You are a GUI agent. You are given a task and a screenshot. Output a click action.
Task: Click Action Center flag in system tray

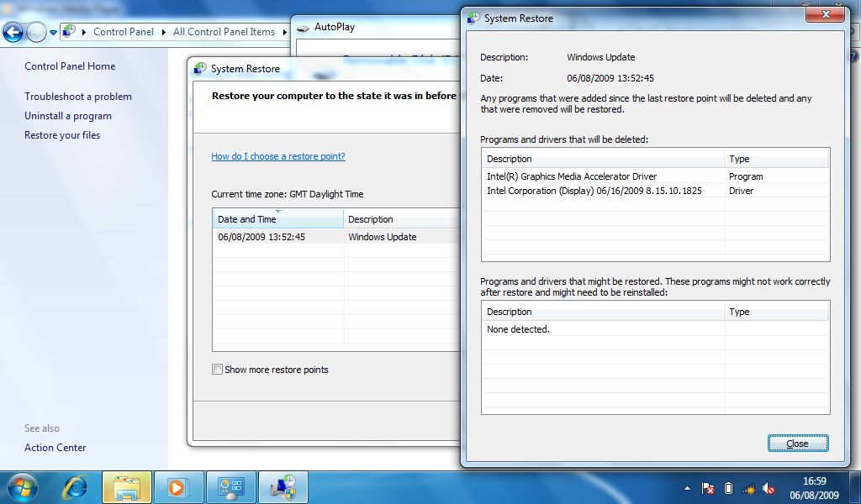click(708, 488)
